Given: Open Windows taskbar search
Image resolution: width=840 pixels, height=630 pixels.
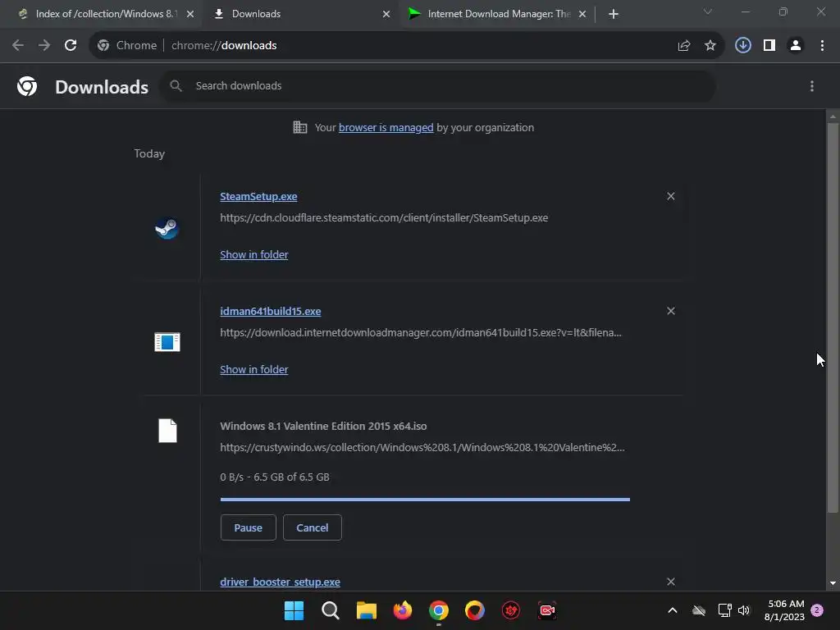Looking at the screenshot, I should click(x=330, y=610).
